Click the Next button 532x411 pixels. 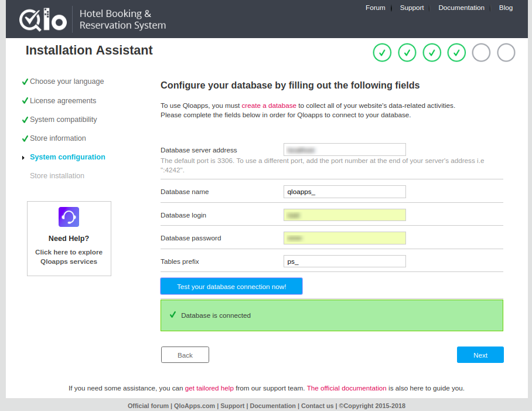point(480,355)
